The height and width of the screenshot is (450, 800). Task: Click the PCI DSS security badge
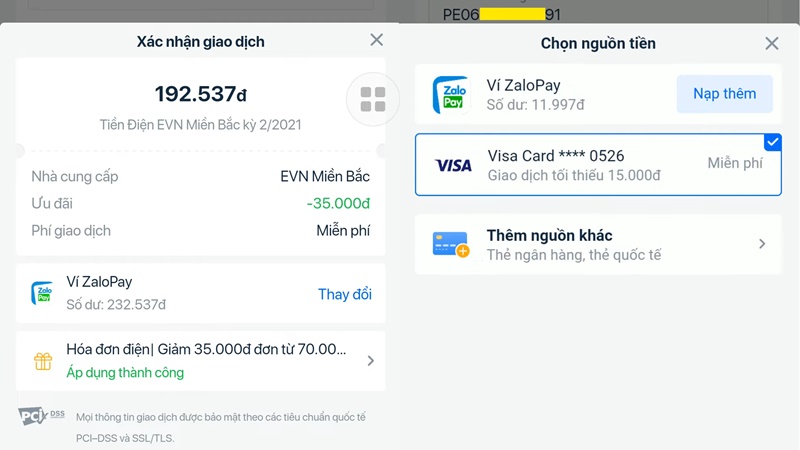(41, 416)
